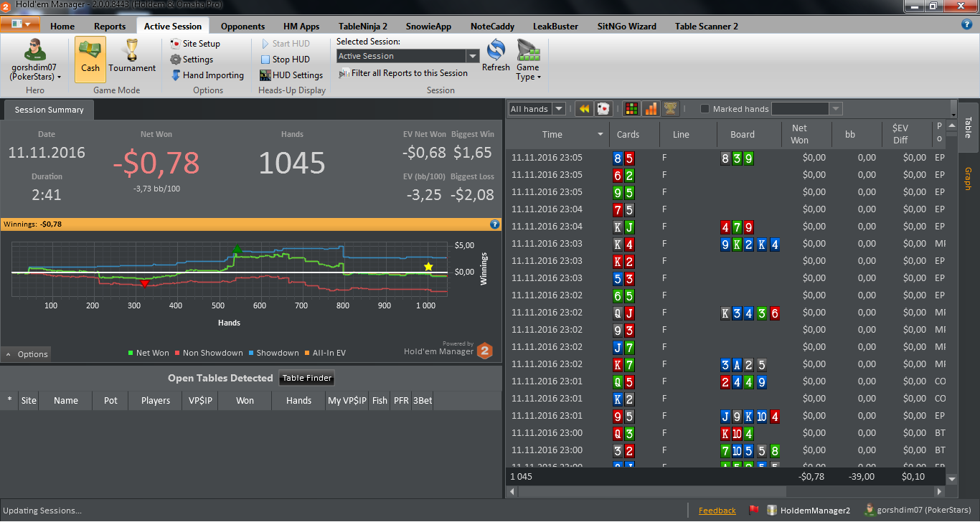Click the All-In EV orange legend swatch

point(307,353)
